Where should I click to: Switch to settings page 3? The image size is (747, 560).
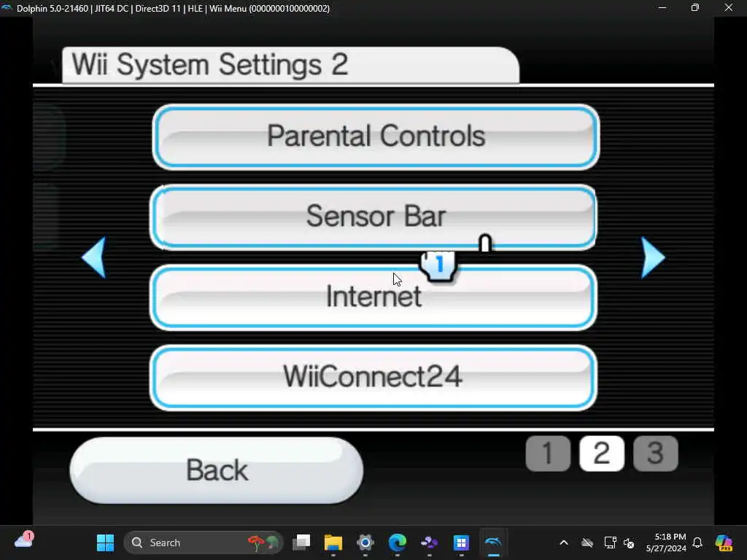pyautogui.click(x=656, y=453)
